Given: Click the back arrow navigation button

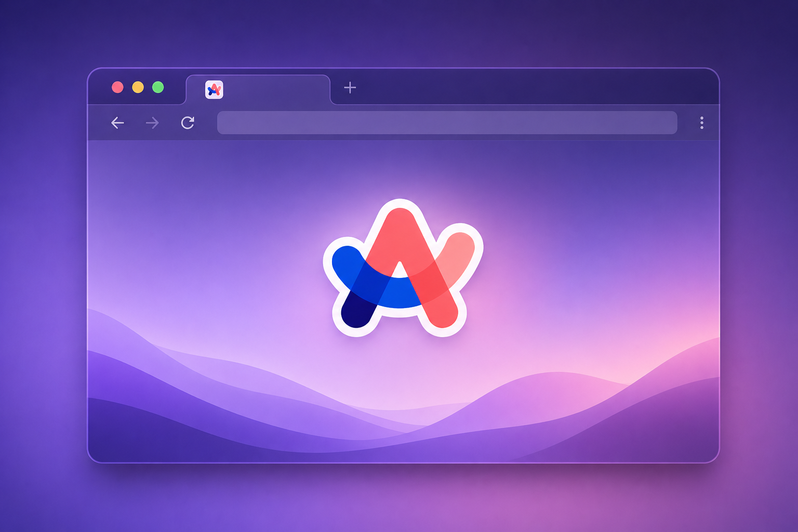Looking at the screenshot, I should coord(117,123).
